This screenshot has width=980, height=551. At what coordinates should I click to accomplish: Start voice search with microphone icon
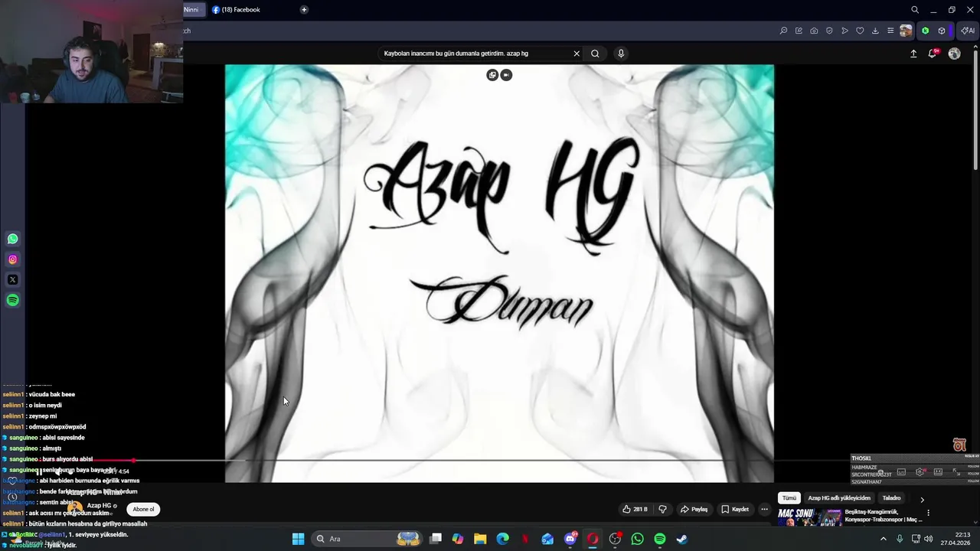pyautogui.click(x=621, y=54)
